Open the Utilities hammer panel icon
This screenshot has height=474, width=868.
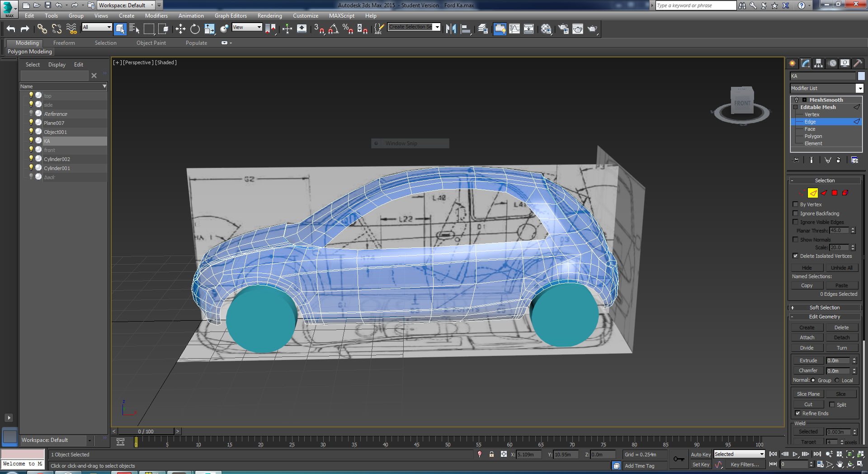coord(858,63)
